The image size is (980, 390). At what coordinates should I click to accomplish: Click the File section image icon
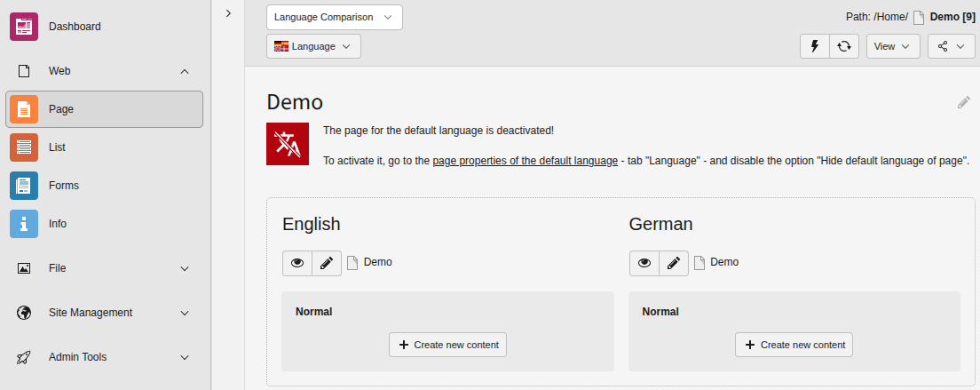click(24, 268)
